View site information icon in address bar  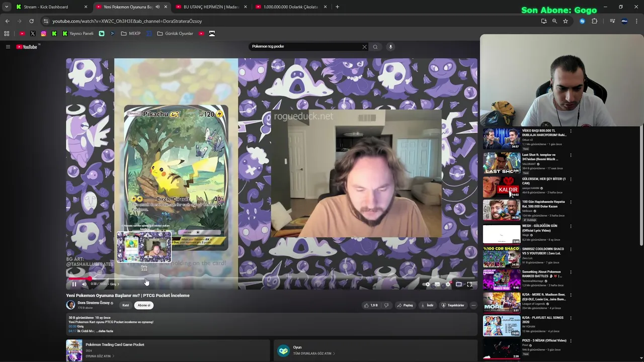46,21
